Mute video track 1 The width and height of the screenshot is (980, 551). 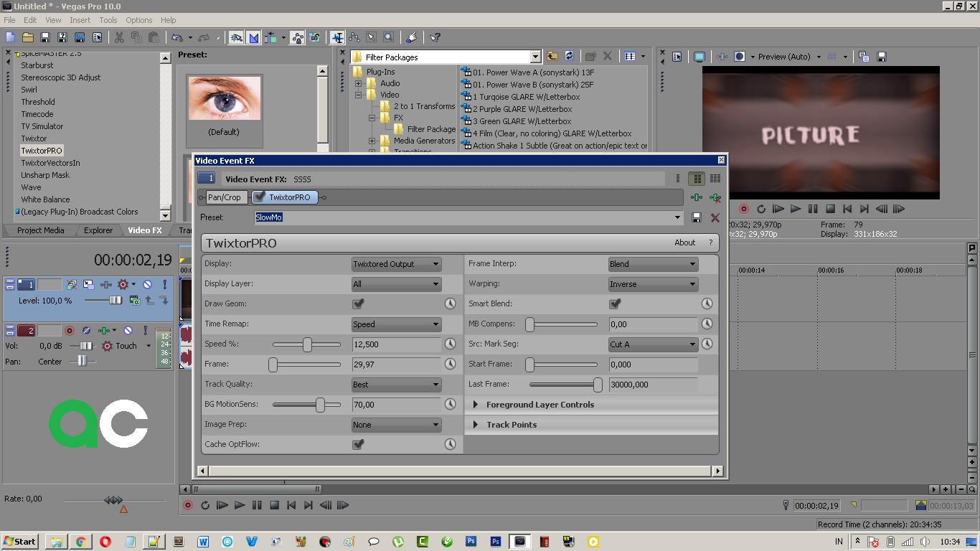[x=147, y=285]
